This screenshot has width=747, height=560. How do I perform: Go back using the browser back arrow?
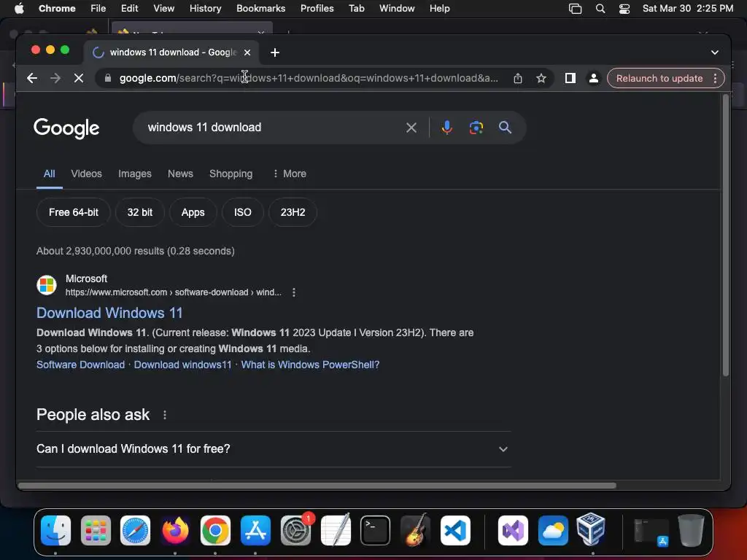32,78
